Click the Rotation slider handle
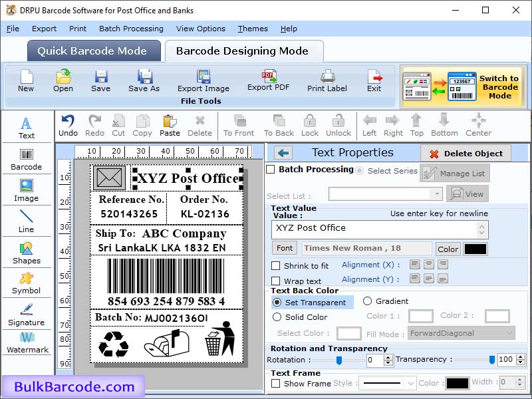Image resolution: width=532 pixels, height=399 pixels. click(338, 360)
